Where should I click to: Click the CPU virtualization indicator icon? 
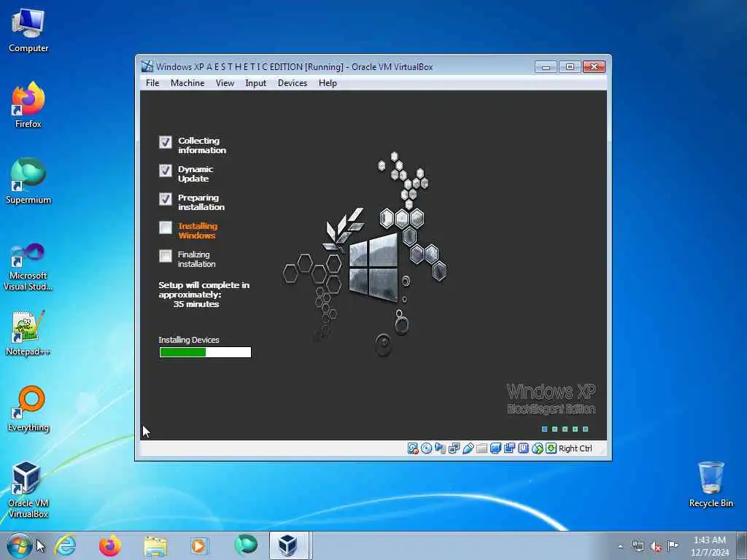pos(524,448)
